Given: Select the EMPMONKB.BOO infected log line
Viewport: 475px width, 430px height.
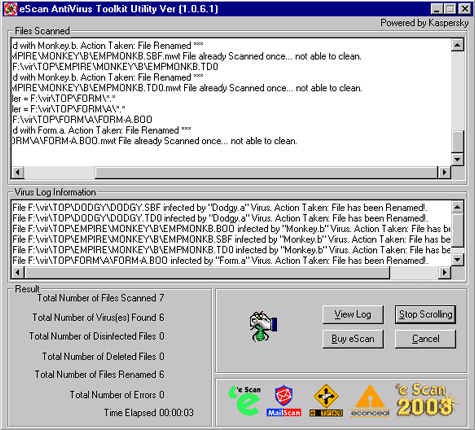Looking at the screenshot, I should pos(232,229).
